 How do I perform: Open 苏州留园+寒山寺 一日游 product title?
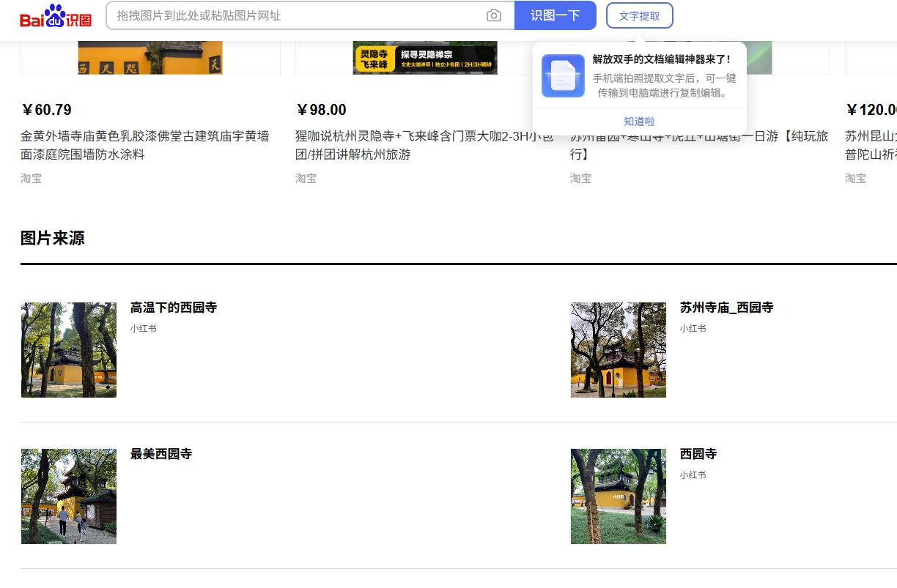click(699, 145)
